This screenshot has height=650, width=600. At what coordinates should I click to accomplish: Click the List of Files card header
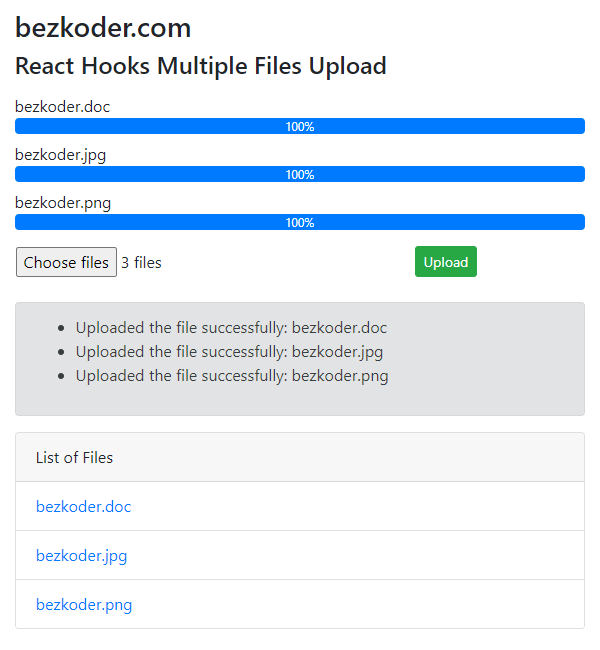click(300, 457)
